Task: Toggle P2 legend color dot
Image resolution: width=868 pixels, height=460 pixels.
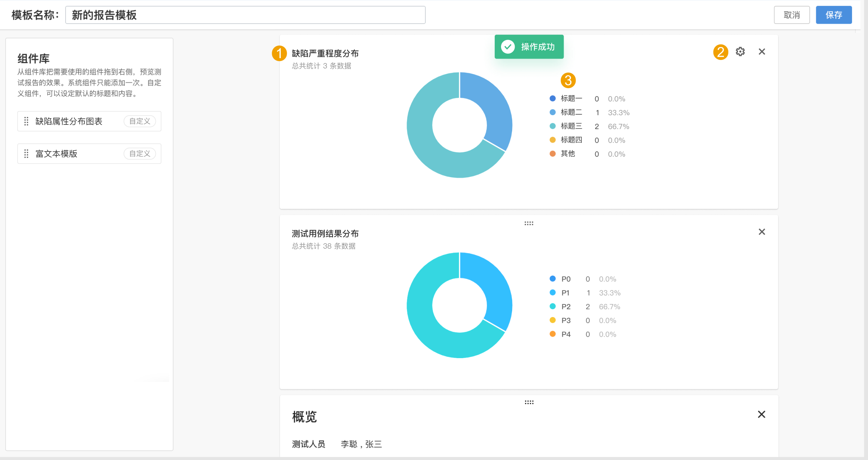Action: pyautogui.click(x=552, y=306)
